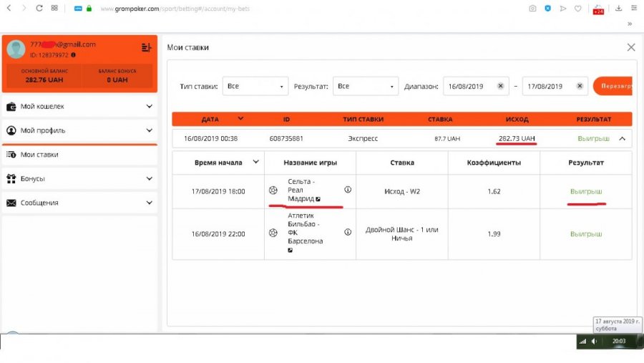Click the volume icon in system tray

point(594,342)
